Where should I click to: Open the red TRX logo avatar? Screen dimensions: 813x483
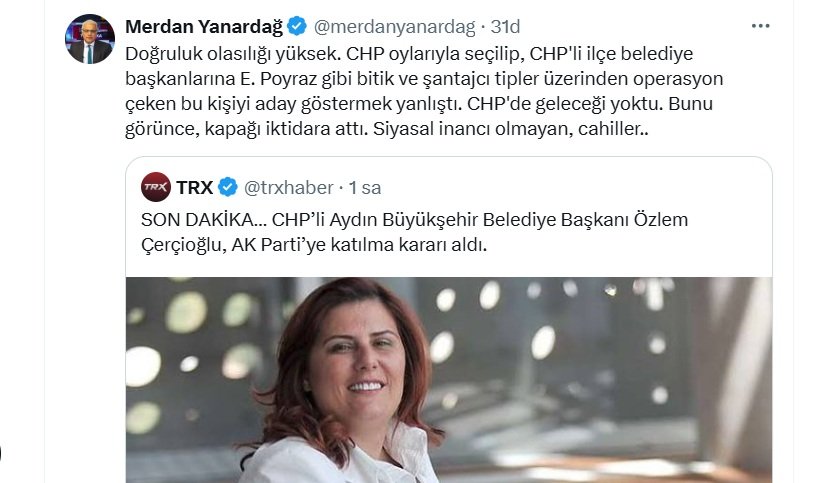tap(156, 187)
